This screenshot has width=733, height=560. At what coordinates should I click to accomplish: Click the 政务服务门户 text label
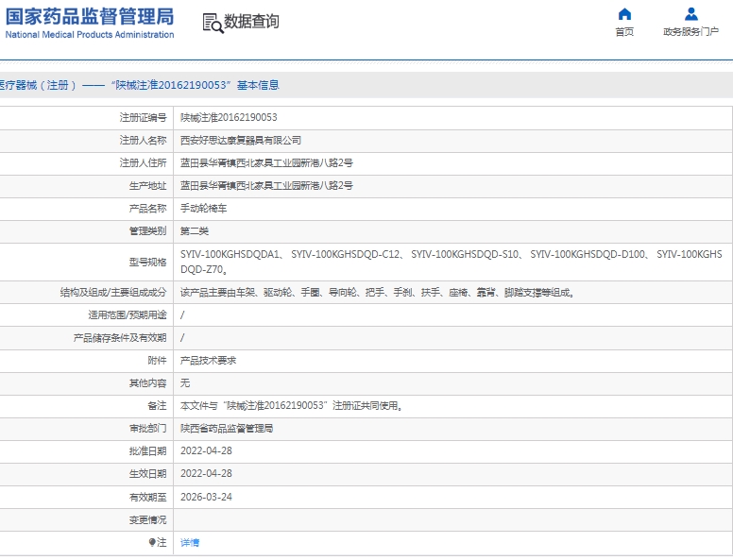coord(691,32)
